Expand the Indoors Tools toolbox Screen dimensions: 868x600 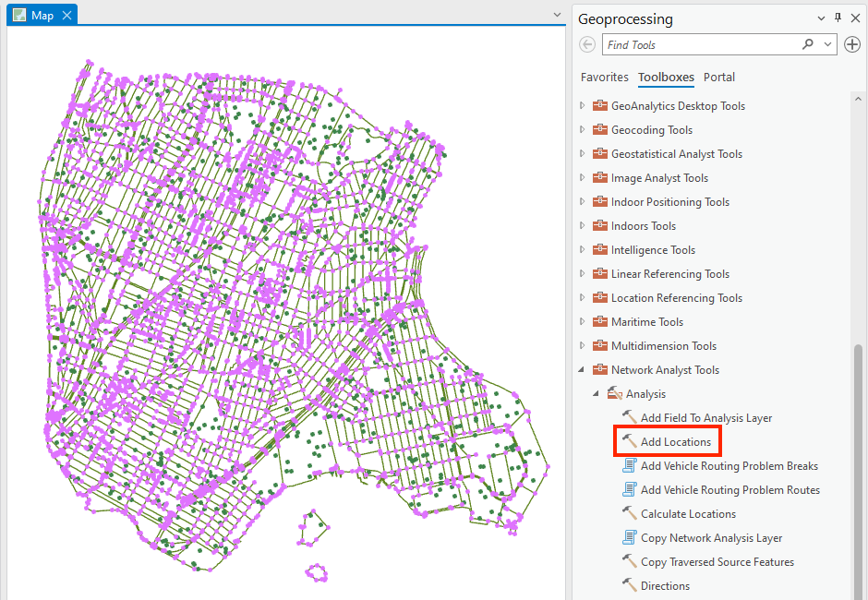tap(582, 225)
